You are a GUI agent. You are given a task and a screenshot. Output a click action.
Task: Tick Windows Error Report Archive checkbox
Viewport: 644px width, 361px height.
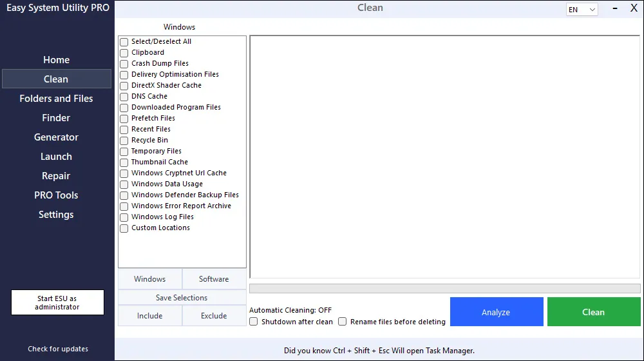[124, 206]
